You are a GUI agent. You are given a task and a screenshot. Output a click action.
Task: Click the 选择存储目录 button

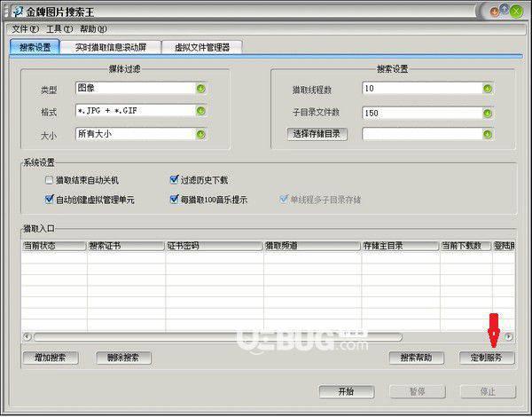click(317, 134)
